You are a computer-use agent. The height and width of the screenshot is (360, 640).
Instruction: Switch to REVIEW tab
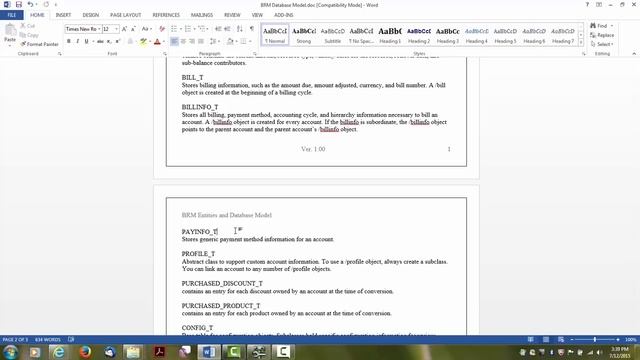[232, 15]
